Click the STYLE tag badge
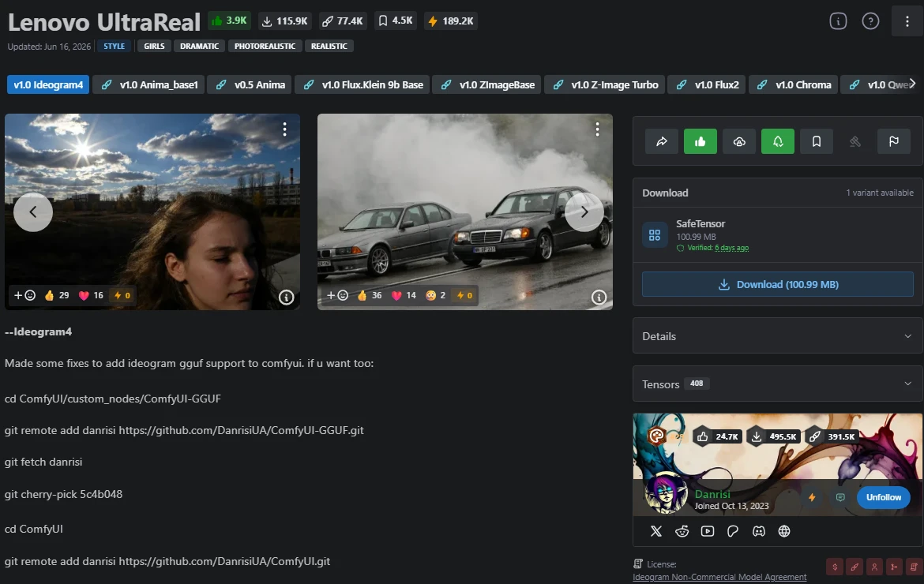The width and height of the screenshot is (924, 584). point(115,46)
